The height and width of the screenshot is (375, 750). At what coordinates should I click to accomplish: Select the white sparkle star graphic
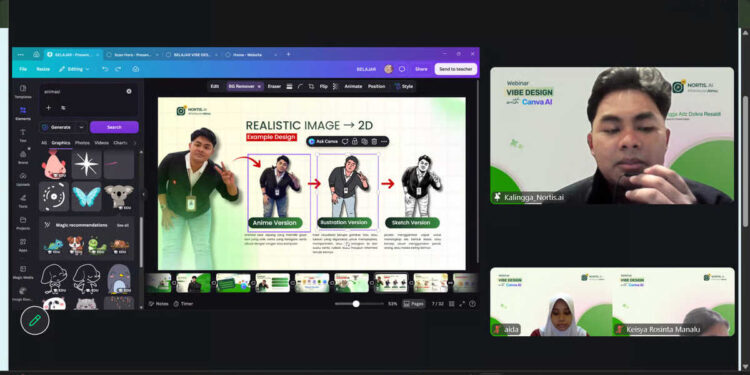tap(87, 164)
